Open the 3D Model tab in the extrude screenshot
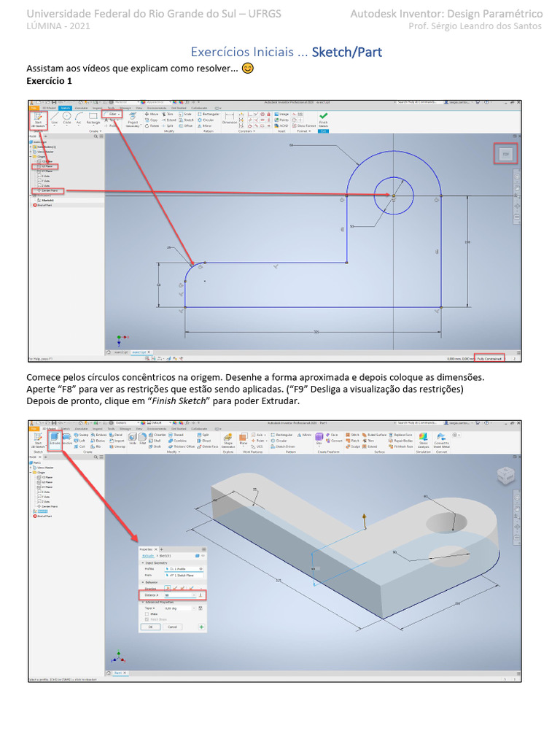This screenshot has height=747, width=560. click(48, 429)
